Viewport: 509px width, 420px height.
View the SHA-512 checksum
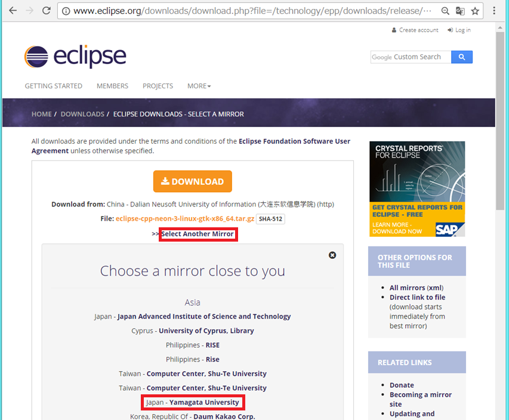pos(270,218)
